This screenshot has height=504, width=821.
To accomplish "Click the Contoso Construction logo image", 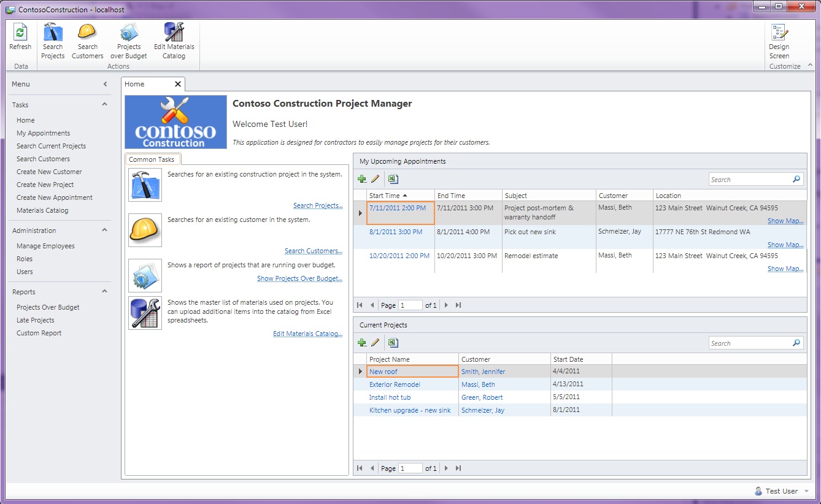I will coord(175,122).
